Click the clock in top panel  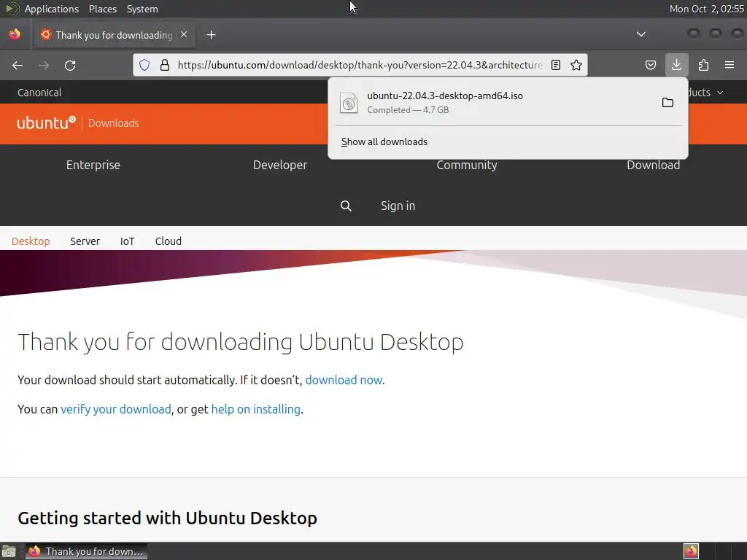coord(706,9)
